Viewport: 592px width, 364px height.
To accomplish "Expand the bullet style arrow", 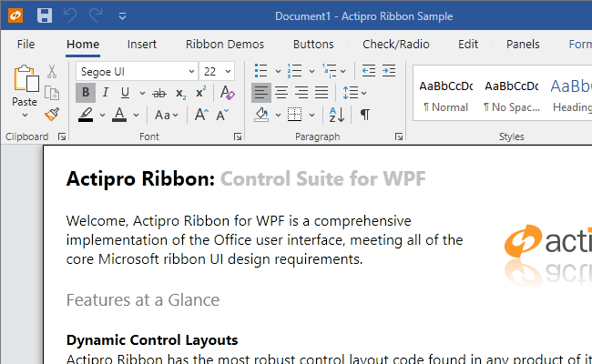I will coord(278,71).
